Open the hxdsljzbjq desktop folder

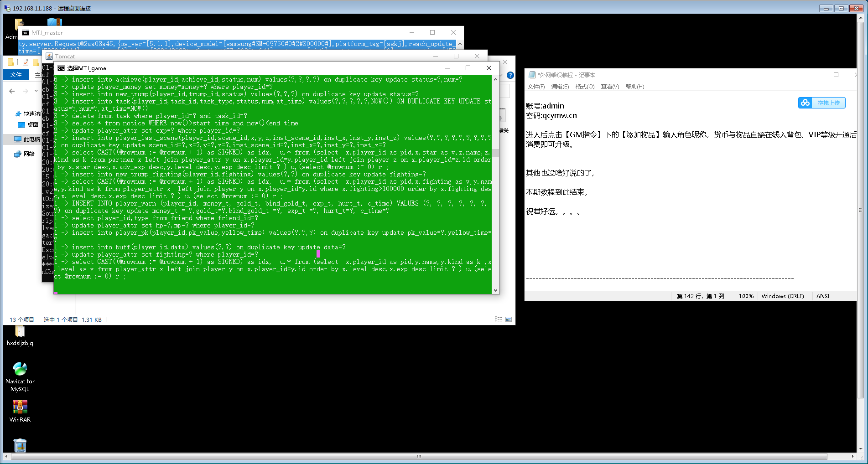tap(20, 332)
